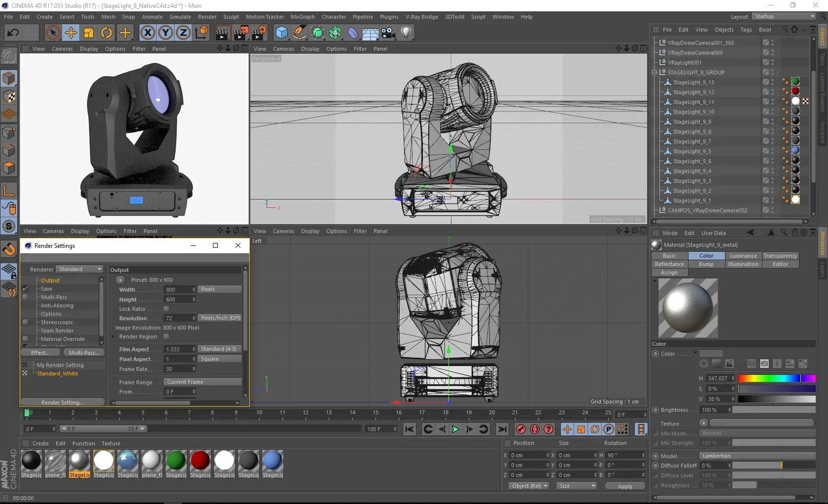The width and height of the screenshot is (828, 504).
Task: Open the green Array modeling object icon
Action: 335,33
